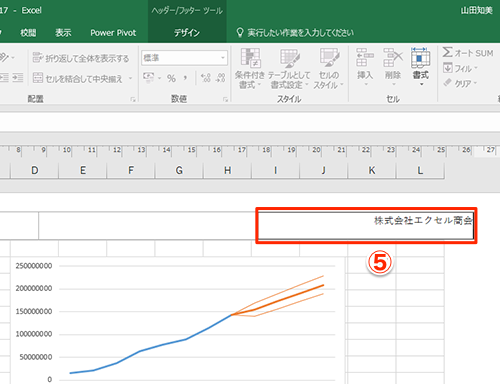Screen dimensions: 500x384
Task: Select the デザイン tab
Action: pyautogui.click(x=187, y=33)
